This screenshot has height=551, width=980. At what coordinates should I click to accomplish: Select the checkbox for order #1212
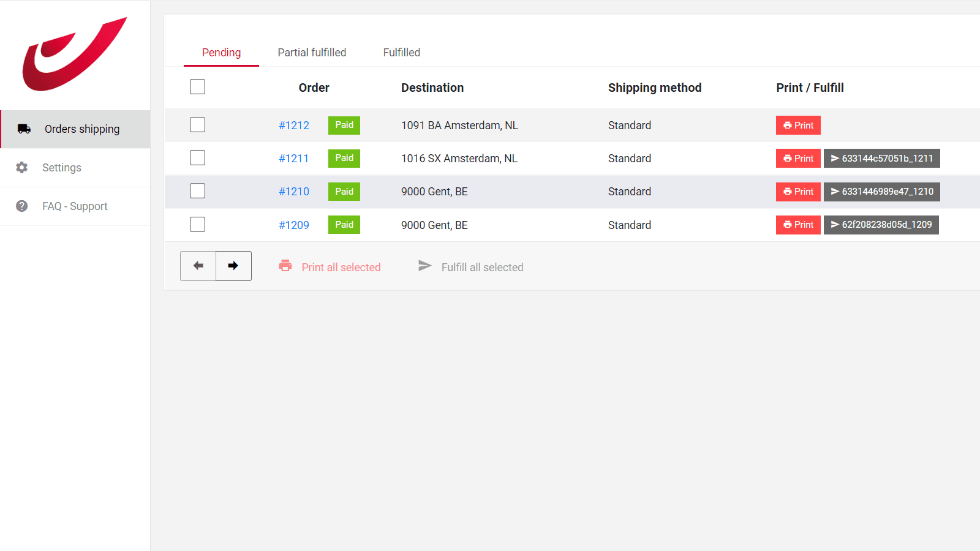click(x=197, y=124)
